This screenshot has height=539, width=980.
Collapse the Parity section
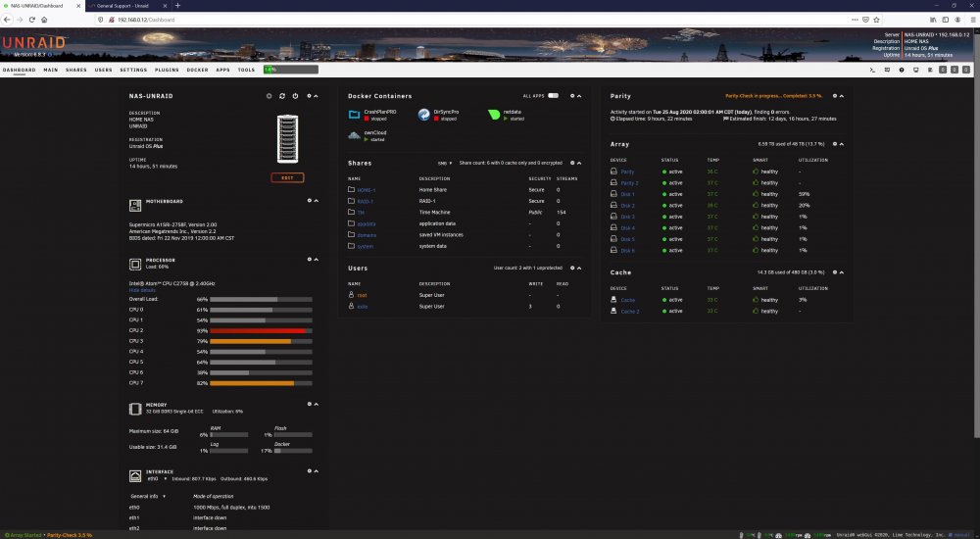(841, 96)
